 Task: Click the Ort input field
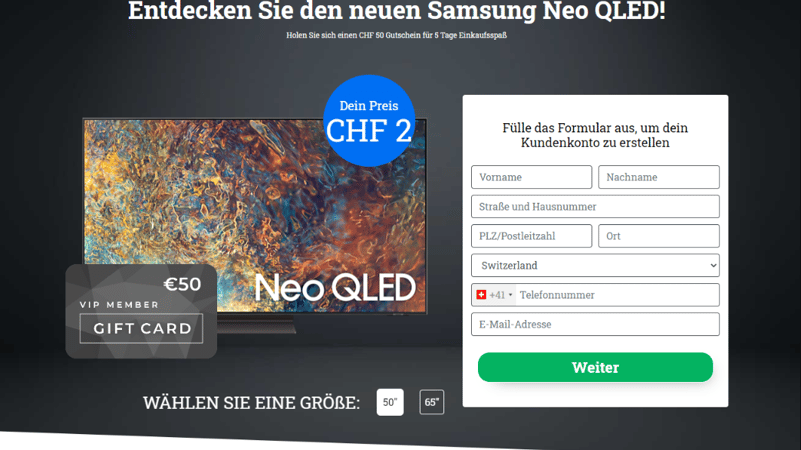pos(658,236)
